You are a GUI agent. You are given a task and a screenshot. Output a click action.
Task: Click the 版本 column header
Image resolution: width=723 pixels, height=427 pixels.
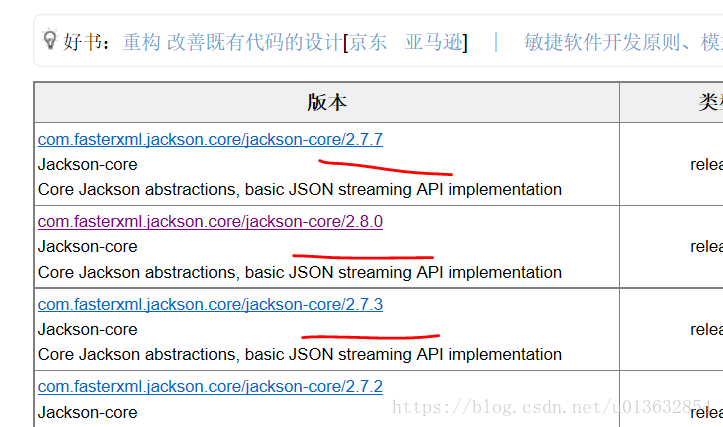click(x=327, y=102)
